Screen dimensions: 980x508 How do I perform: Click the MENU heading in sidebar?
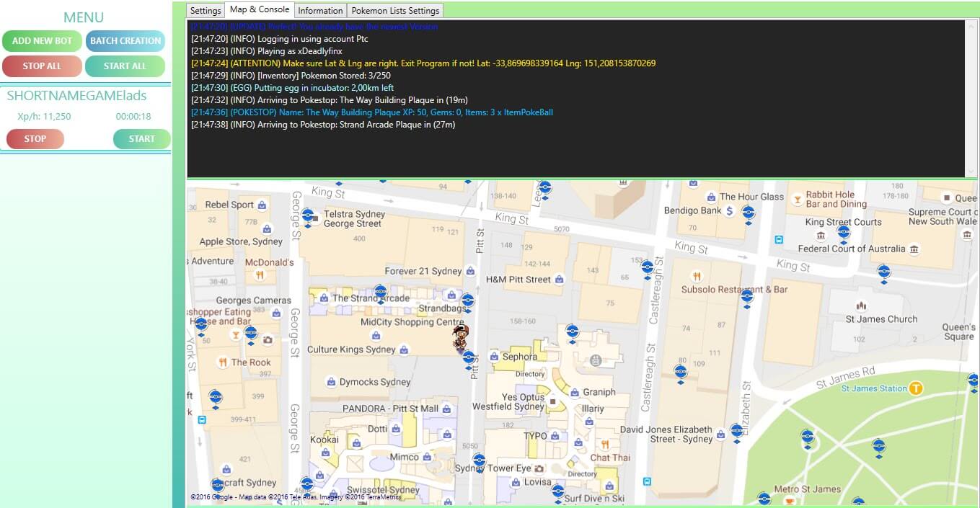click(x=84, y=17)
